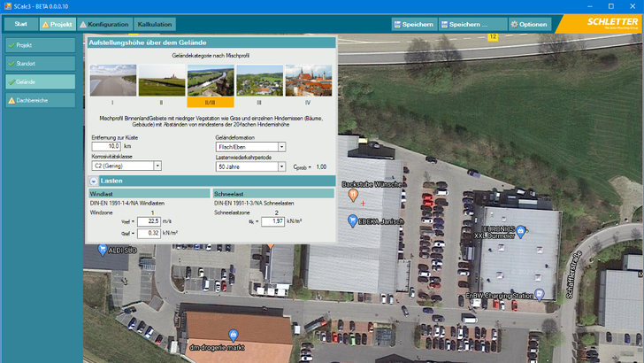Click the Speichern button
This screenshot has width=644, height=363.
point(413,24)
